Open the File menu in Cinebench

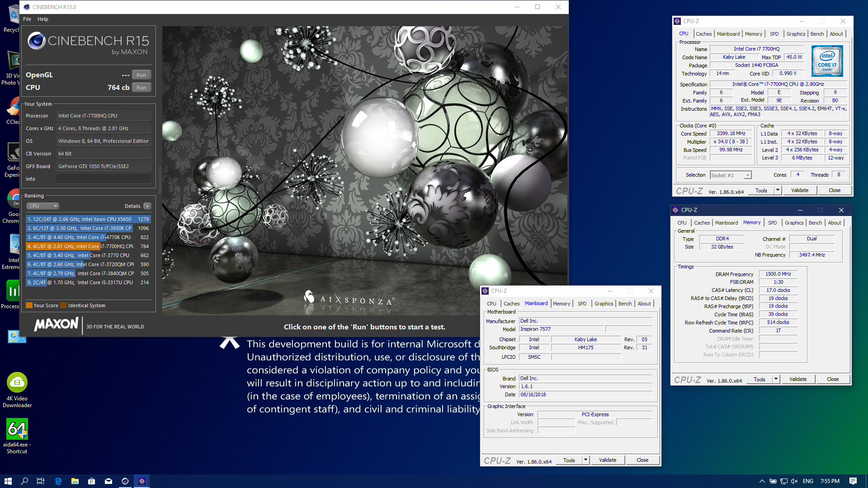(27, 19)
